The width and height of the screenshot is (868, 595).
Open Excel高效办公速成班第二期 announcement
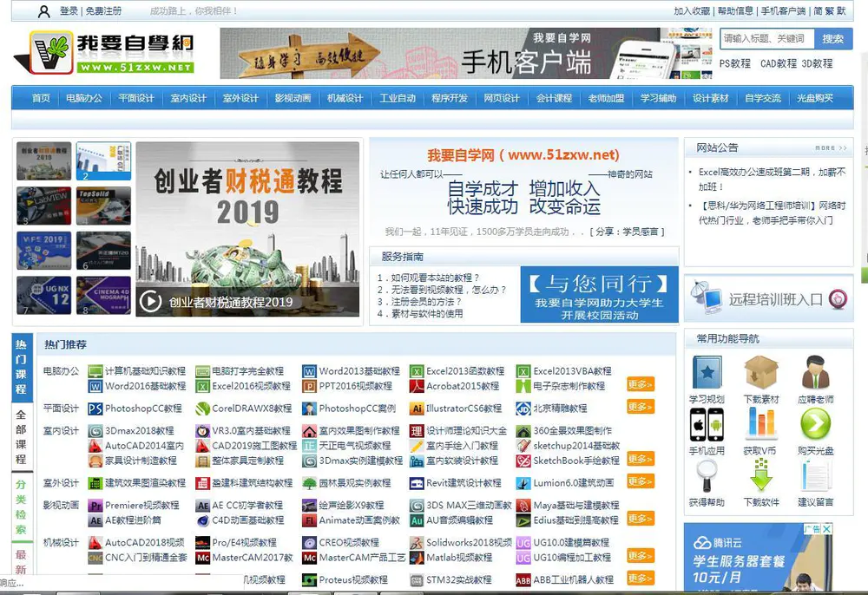point(772,180)
